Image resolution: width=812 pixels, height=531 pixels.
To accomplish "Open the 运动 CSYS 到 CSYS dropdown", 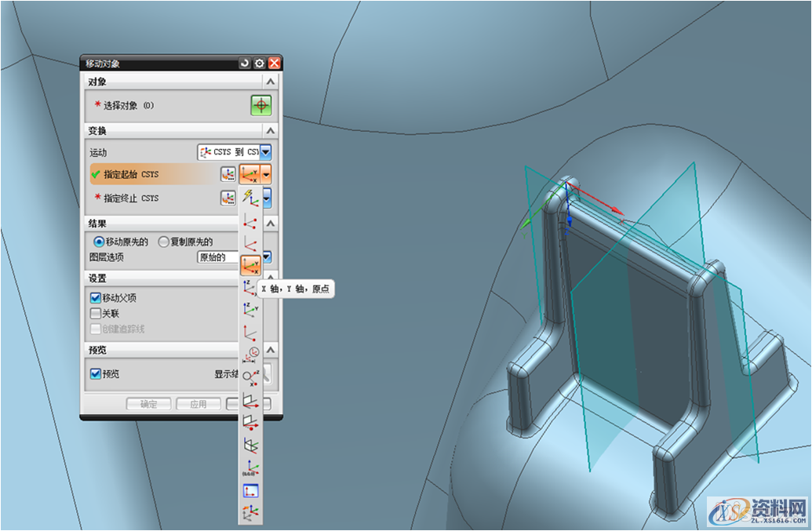I will tap(266, 152).
